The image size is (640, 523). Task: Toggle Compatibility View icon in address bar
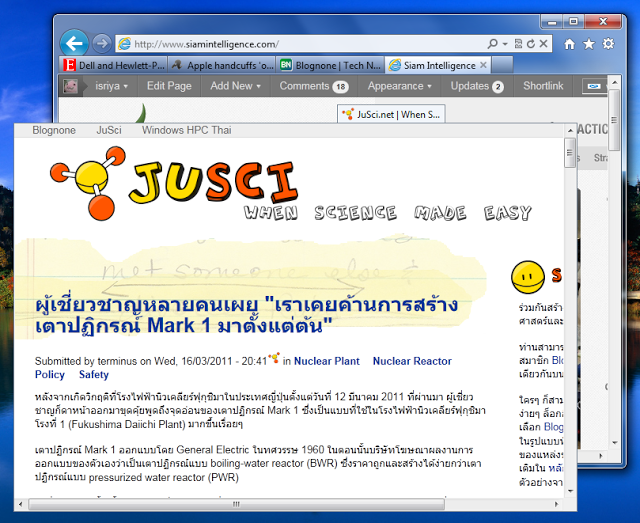(x=518, y=44)
